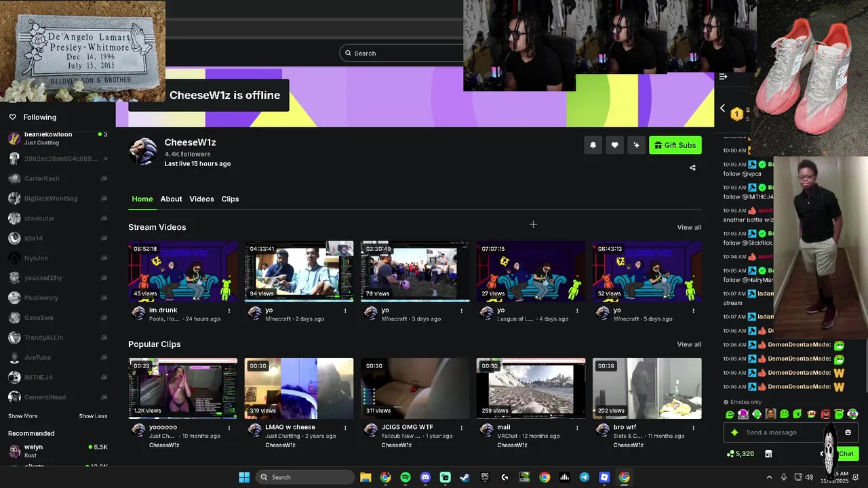Play the 'LMAO w cheese' clip thumbnail

pyautogui.click(x=299, y=388)
